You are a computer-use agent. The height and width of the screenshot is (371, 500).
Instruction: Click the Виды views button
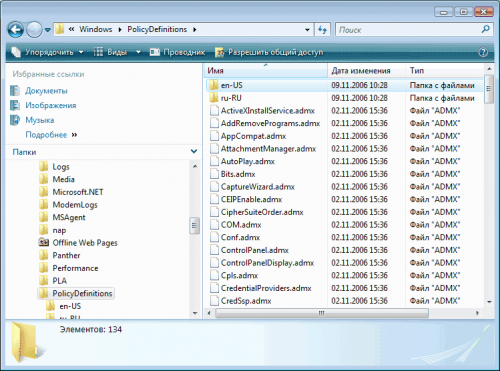click(111, 52)
